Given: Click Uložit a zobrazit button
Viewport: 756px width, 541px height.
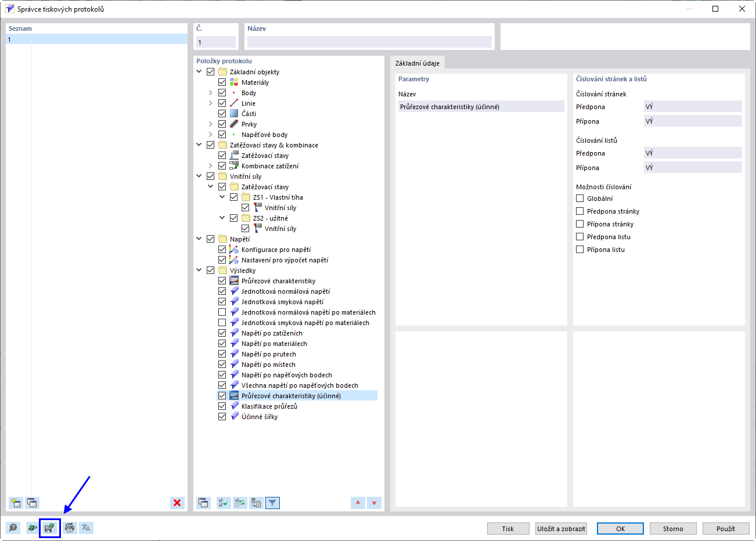Looking at the screenshot, I should [x=561, y=529].
